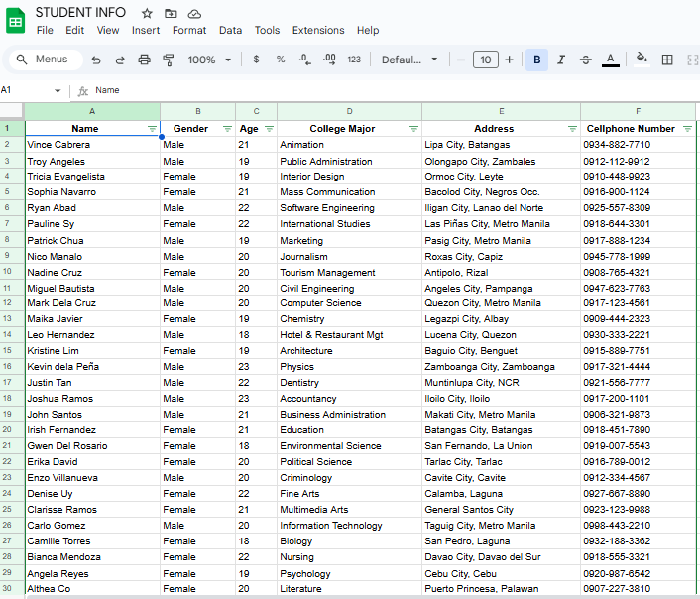
Task: Open the Tools menu
Action: (x=267, y=30)
